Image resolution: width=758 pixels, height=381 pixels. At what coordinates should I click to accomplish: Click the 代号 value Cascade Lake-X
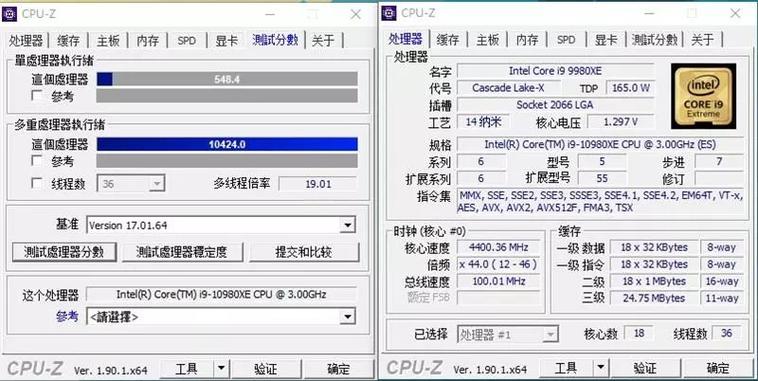509,88
